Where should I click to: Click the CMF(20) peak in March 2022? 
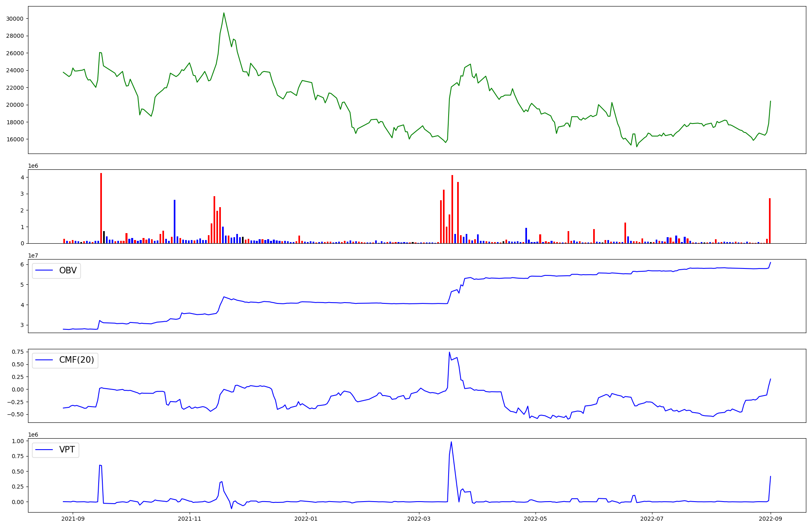pyautogui.click(x=449, y=353)
